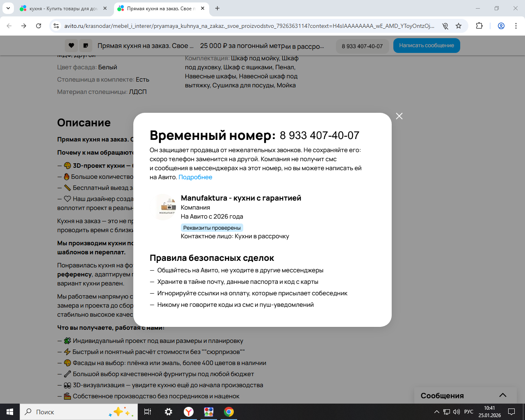Viewport: 525px width, 420px height.
Task: Click the rule 'Общайтесь на Авито, не уходите в другие мессенджеры'
Action: click(x=240, y=270)
